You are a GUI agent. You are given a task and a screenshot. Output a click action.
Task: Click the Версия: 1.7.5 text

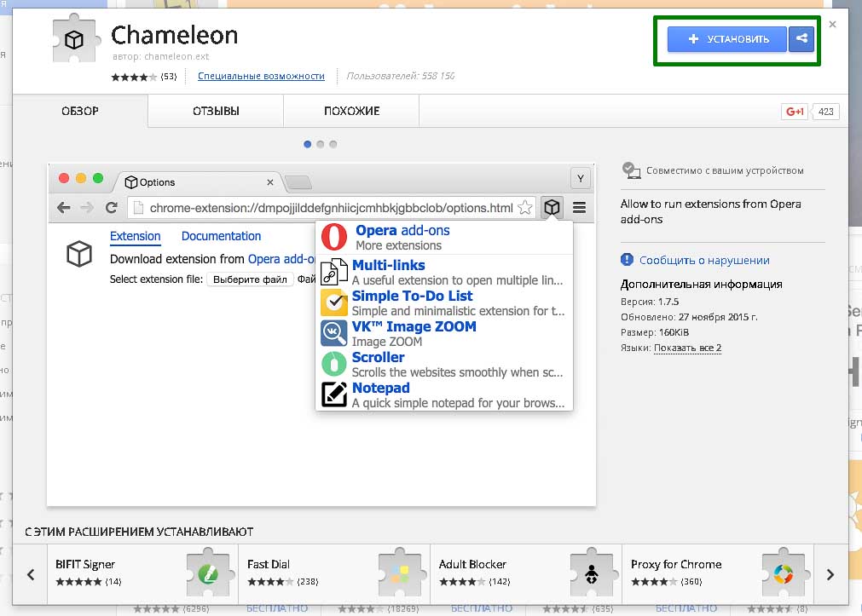pyautogui.click(x=650, y=302)
